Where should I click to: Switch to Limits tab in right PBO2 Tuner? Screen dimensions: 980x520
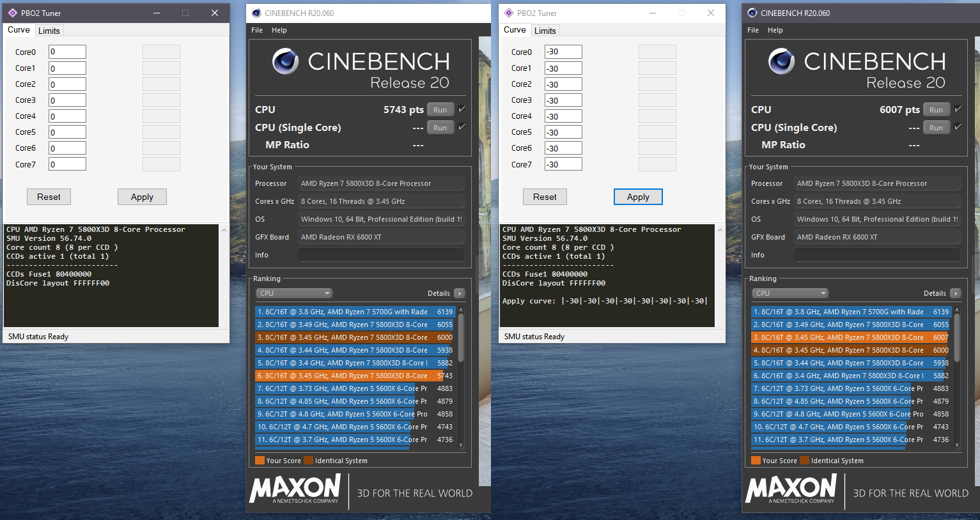(545, 31)
